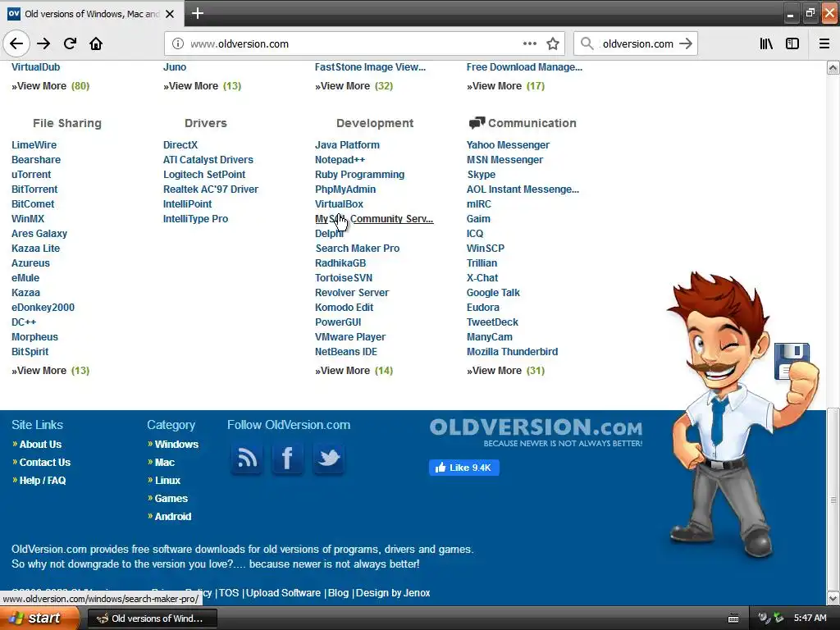Image resolution: width=840 pixels, height=630 pixels.
Task: Select the Old versions taskbar window button
Action: pos(152,619)
